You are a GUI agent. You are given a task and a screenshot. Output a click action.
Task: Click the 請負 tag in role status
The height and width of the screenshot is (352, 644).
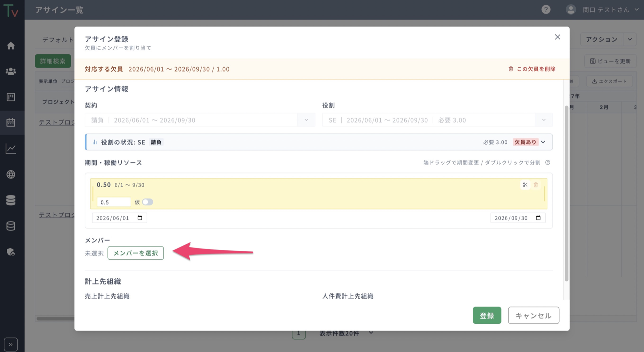point(156,142)
